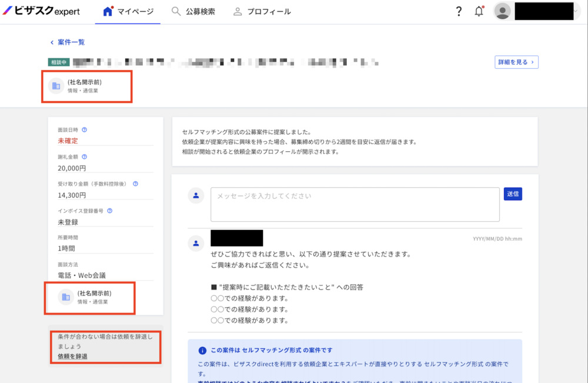Viewport: 588px width, 383px height.
Task: Go back to 案件一覧
Action: click(x=68, y=42)
